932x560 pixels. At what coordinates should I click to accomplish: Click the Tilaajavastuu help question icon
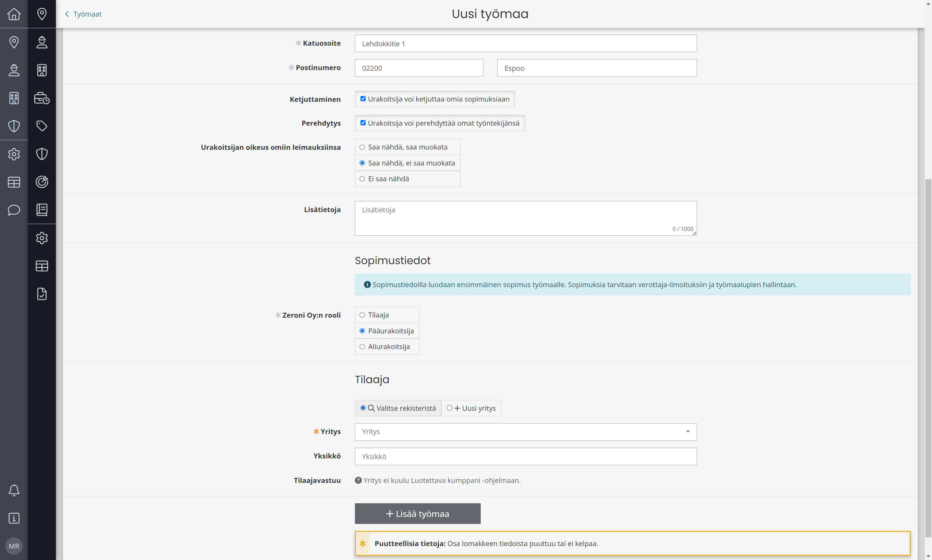click(358, 480)
